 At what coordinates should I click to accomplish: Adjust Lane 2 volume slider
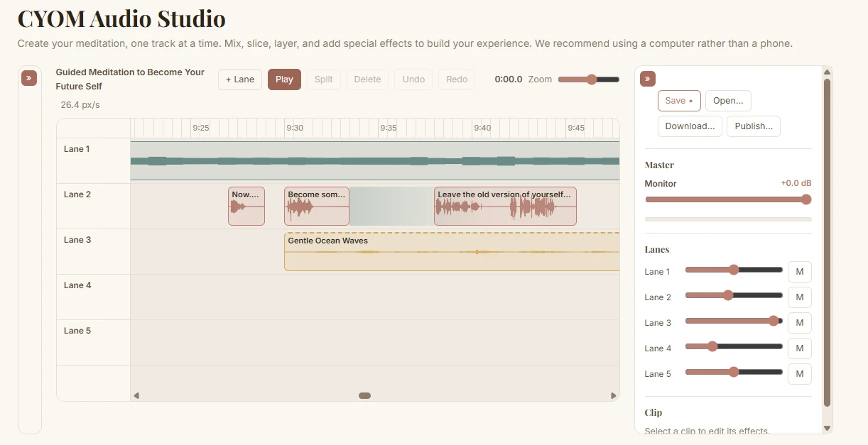[734, 295]
